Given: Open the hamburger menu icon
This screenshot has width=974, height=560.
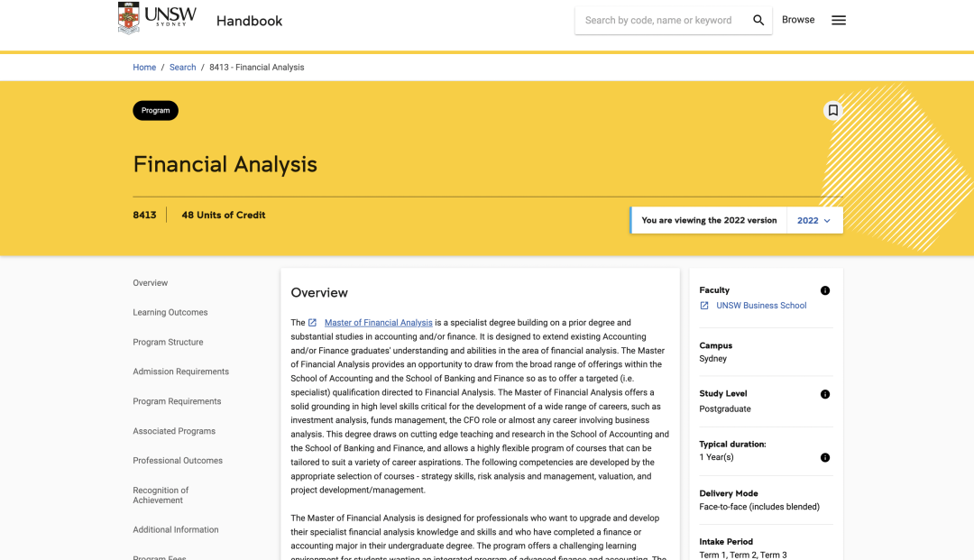Looking at the screenshot, I should 839,21.
